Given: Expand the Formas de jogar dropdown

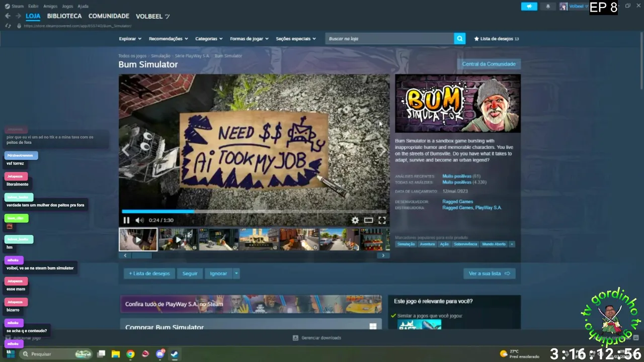Looking at the screenshot, I should tap(250, 39).
